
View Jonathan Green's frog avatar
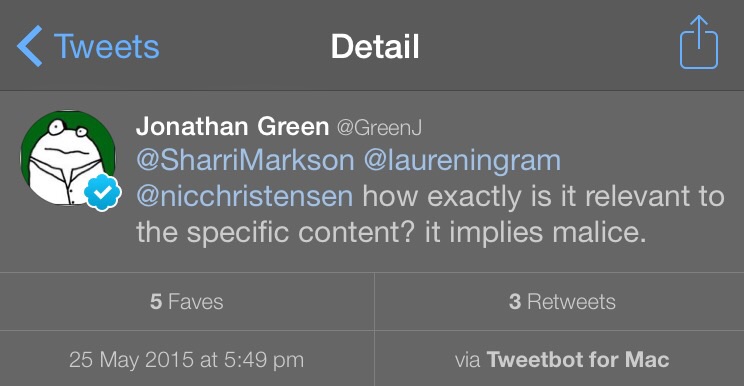click(68, 158)
